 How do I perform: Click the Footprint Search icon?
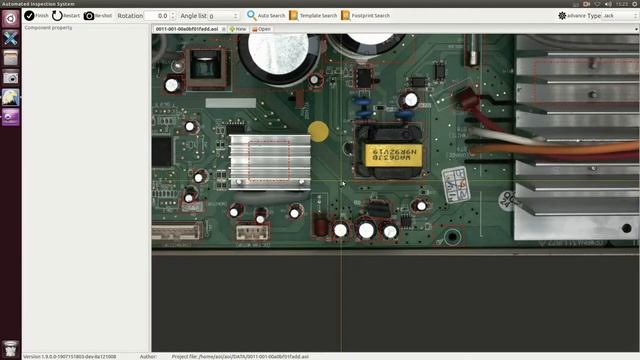(345, 16)
